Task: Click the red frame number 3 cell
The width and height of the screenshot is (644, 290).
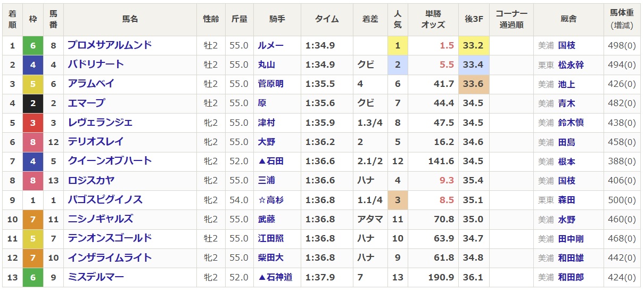Action: (x=33, y=123)
